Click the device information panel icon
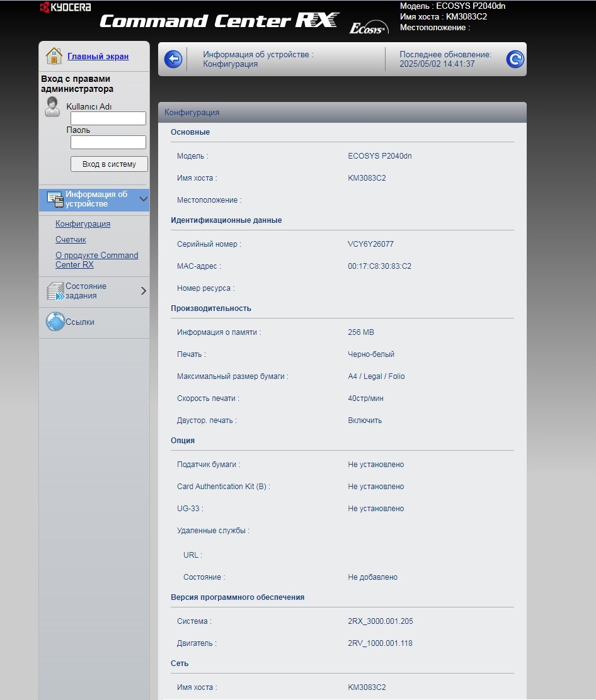The width and height of the screenshot is (596, 700). tap(55, 199)
